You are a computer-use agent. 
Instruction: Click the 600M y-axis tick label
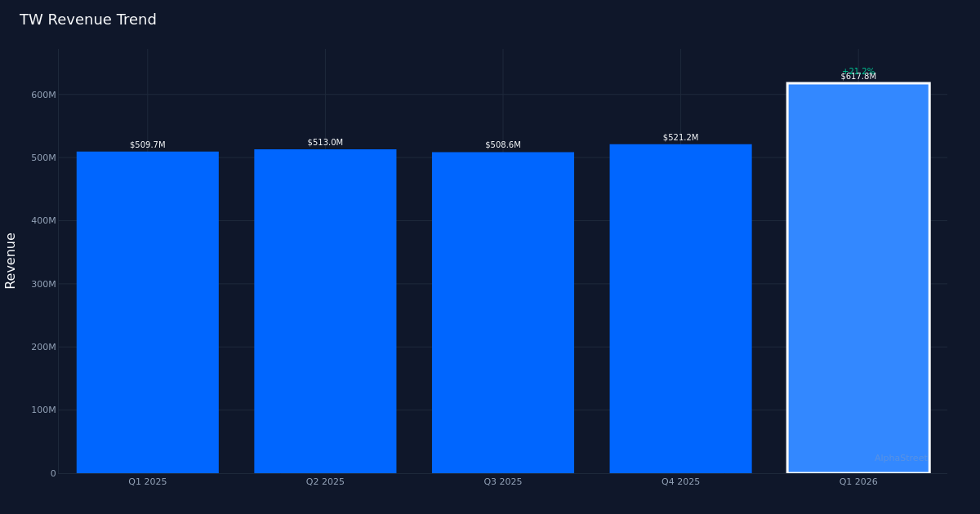coord(45,93)
